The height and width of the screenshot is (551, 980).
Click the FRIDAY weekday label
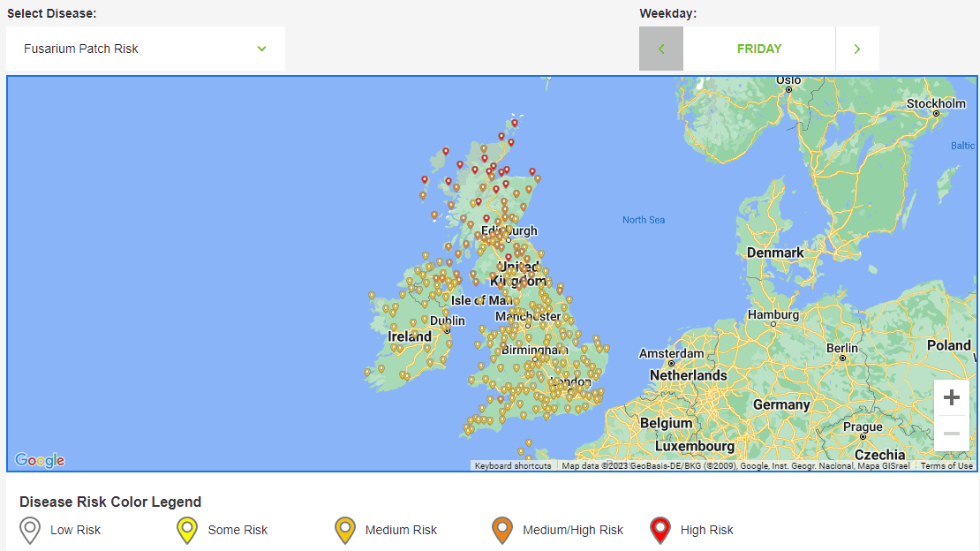tap(758, 49)
